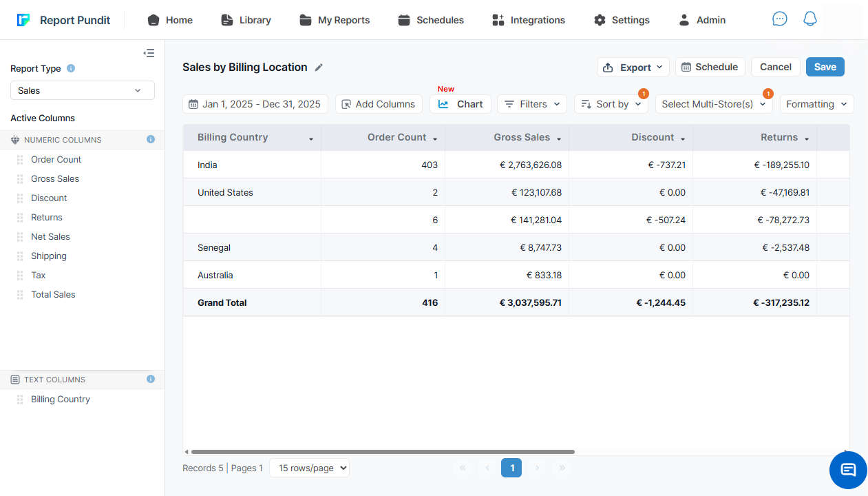Open the Export dropdown
Viewport: 868px width, 496px height.
pos(633,67)
